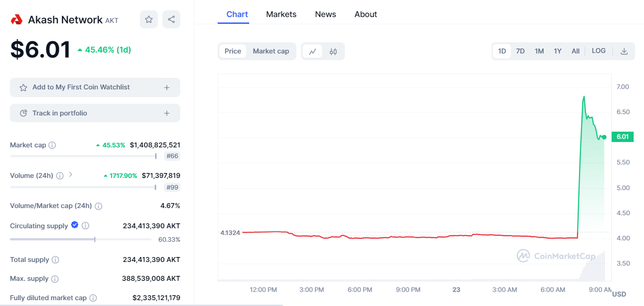Click the circulating supply progress bar
This screenshot has width=644, height=306.
[x=80, y=239]
